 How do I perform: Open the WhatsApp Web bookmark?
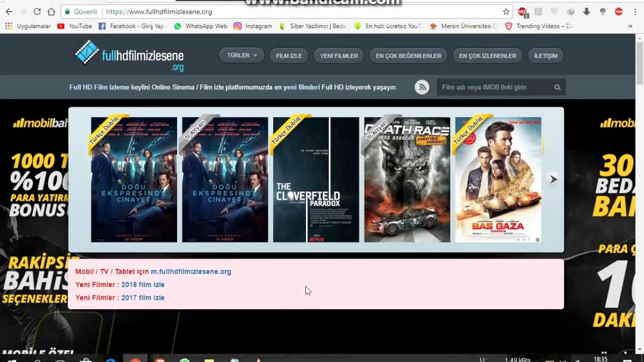tap(200, 26)
